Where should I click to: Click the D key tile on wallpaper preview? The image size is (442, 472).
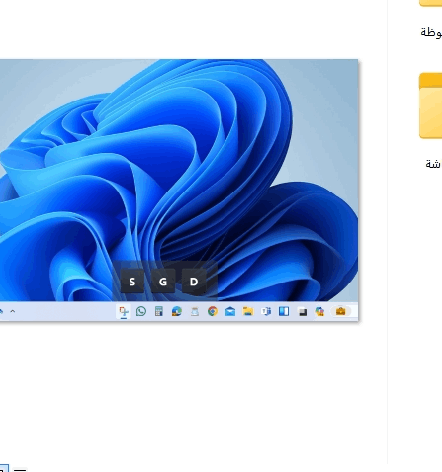(x=194, y=282)
